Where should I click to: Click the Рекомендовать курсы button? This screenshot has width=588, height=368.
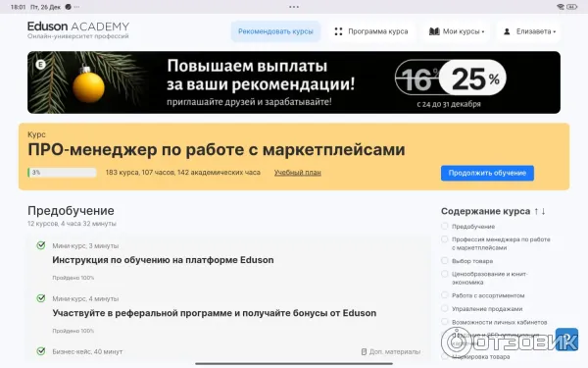275,31
